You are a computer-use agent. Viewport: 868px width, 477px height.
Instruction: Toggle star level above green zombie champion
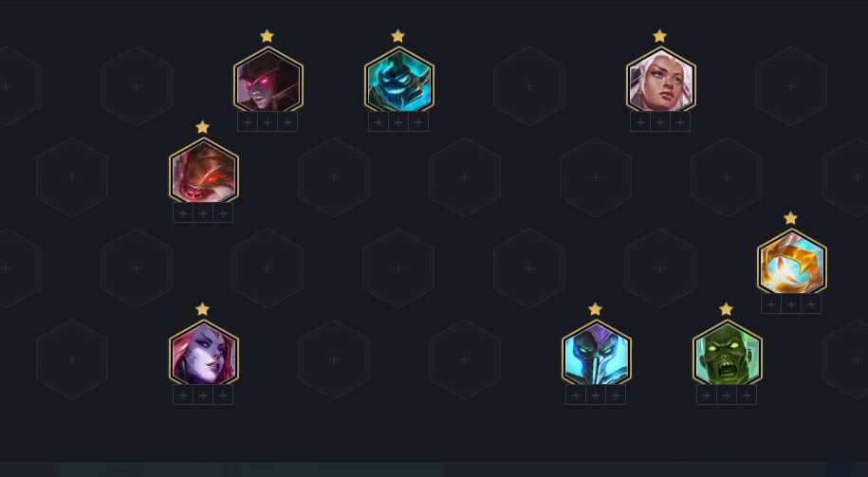coord(726,309)
